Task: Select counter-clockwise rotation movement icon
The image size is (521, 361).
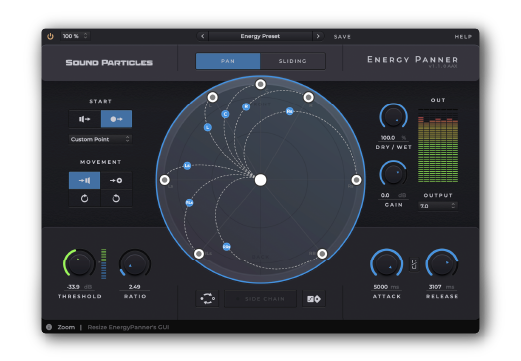Action: tap(116, 199)
